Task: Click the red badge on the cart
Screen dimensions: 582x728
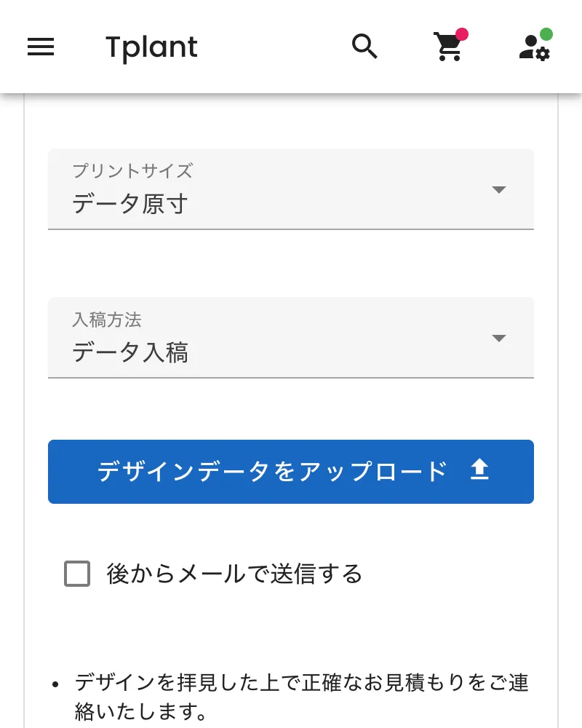Action: click(461, 34)
